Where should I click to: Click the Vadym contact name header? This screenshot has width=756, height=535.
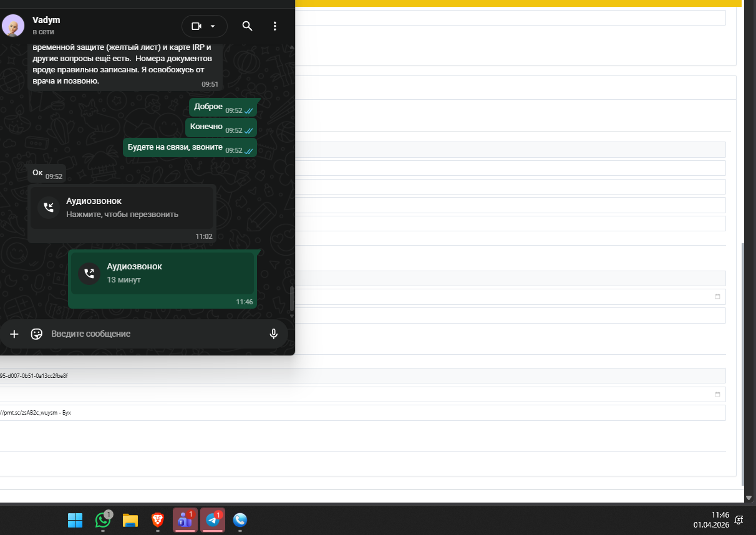pos(46,20)
